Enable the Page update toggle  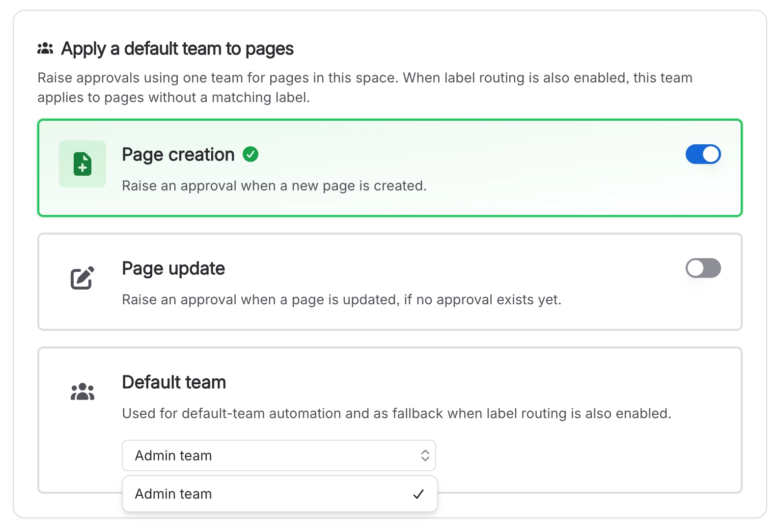[x=703, y=268]
